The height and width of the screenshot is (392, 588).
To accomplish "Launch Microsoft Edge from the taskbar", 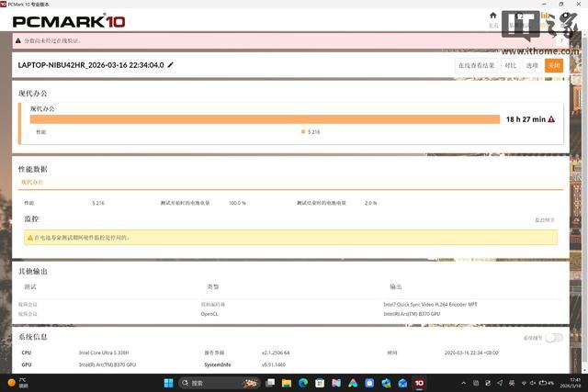I will point(303,383).
